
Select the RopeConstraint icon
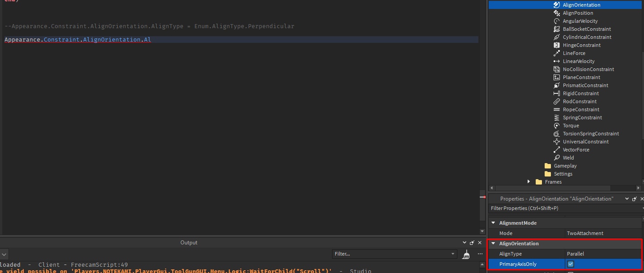pyautogui.click(x=556, y=109)
